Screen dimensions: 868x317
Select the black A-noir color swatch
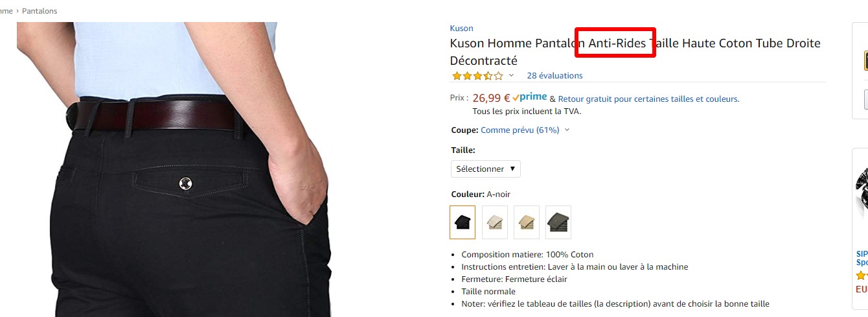click(463, 222)
